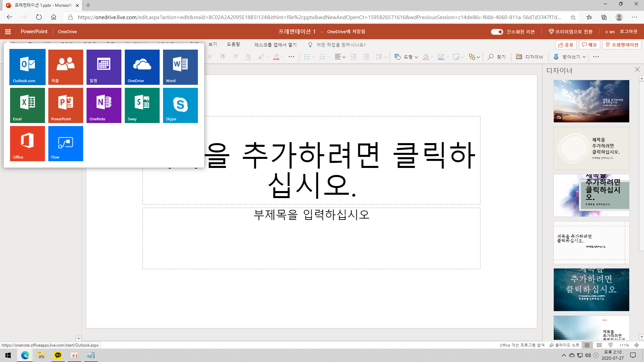Close the 디자이너 designer pane
Image resolution: width=644 pixels, height=362 pixels.
pos(637,69)
